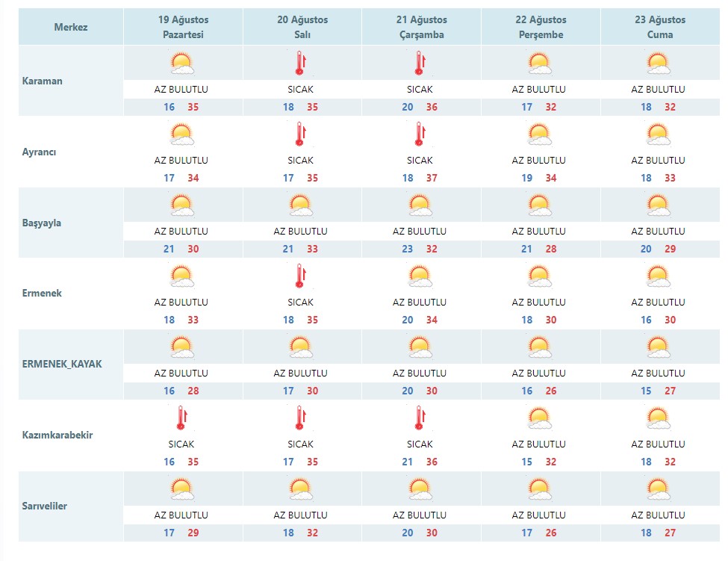The height and width of the screenshot is (561, 728).
Task: Click Karaman's partly cloudy icon for 19 Ağustos
Action: pos(181,63)
